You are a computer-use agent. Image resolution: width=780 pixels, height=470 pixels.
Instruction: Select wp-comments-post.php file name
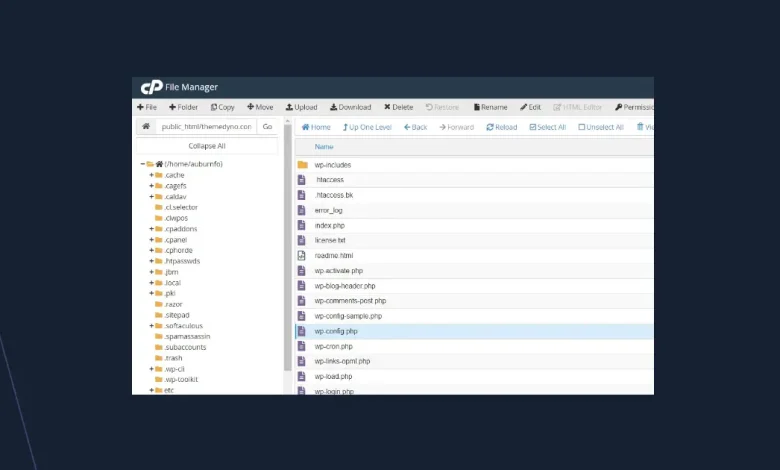point(350,301)
